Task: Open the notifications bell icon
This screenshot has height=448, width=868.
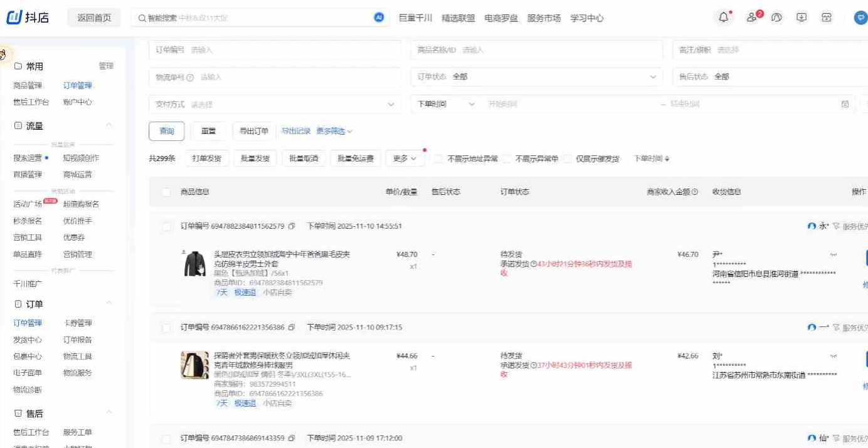Action: 723,18
